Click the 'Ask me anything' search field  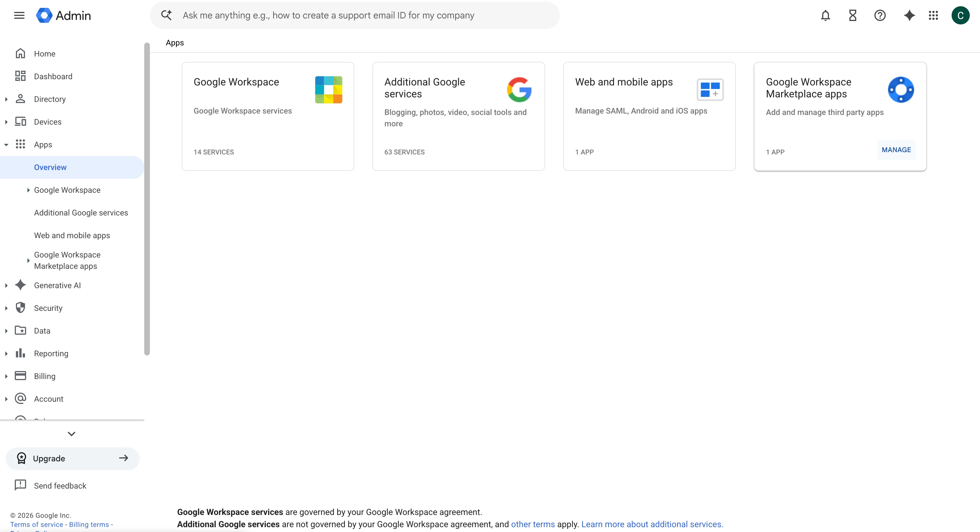click(x=355, y=15)
